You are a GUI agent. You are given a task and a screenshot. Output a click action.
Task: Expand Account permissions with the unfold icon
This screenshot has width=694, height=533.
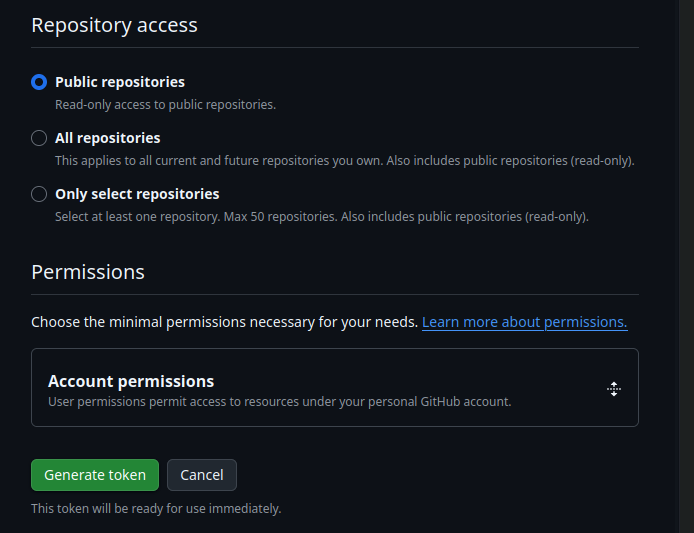tap(614, 389)
